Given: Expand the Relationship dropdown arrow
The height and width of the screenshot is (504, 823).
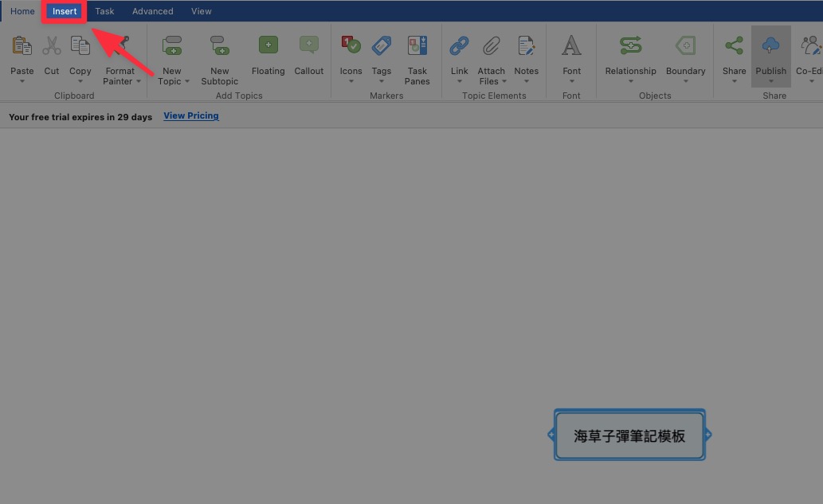Looking at the screenshot, I should (x=631, y=81).
